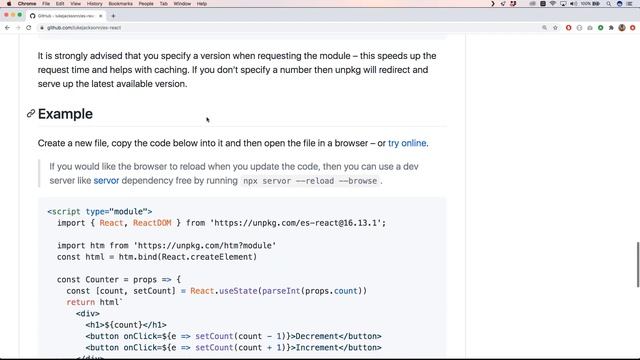The image size is (640, 360).
Task: Click the battery status indicator
Action: [x=591, y=4]
